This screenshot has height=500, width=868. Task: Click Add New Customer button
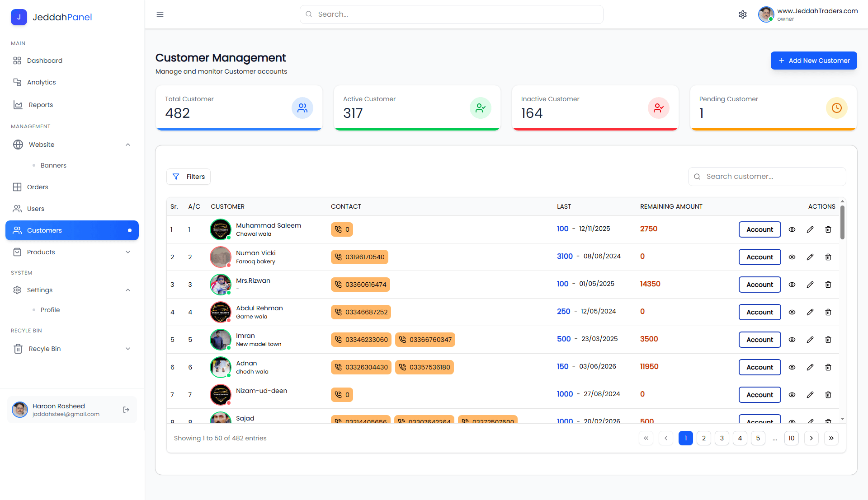[x=814, y=61]
